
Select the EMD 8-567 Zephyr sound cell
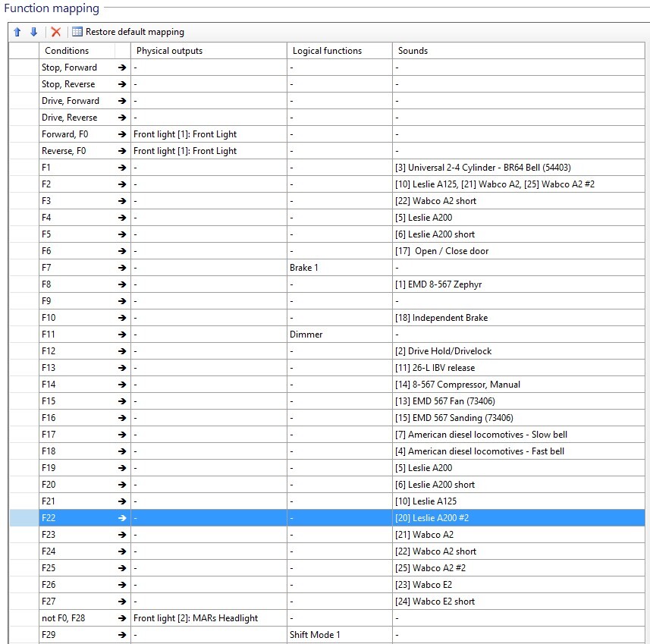[x=438, y=284]
